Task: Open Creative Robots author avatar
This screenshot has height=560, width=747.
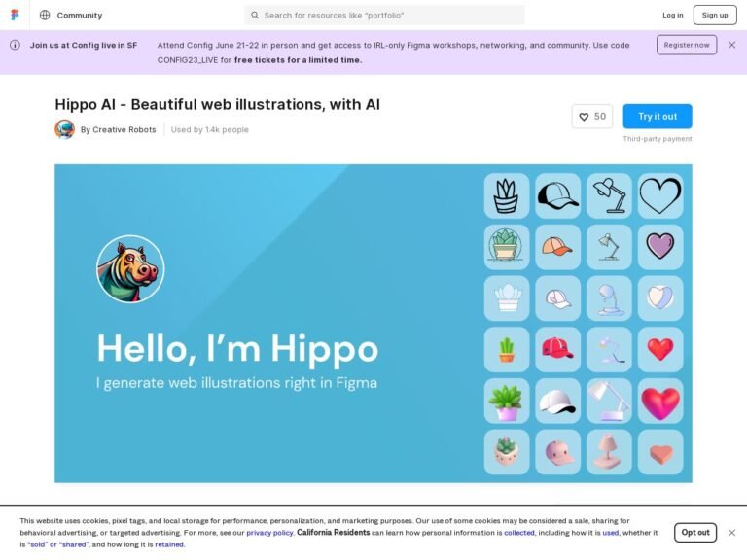Action: pos(65,129)
